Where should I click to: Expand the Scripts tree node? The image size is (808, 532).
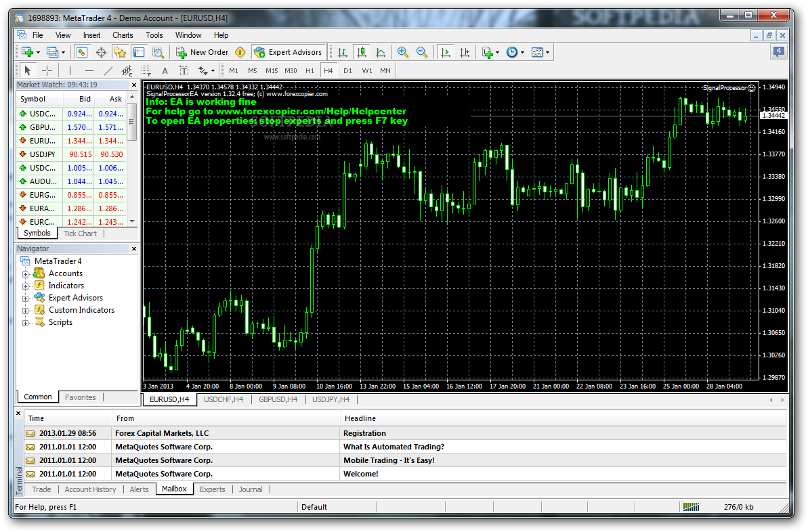click(25, 324)
